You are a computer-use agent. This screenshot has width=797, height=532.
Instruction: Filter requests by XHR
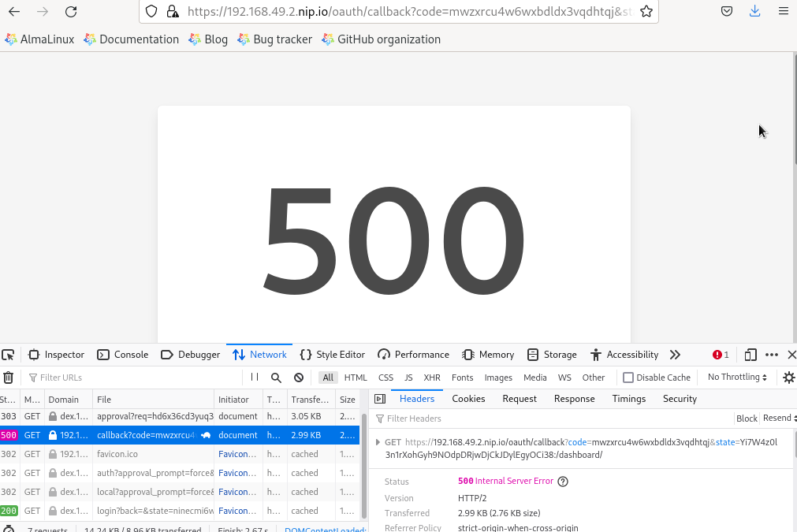432,378
